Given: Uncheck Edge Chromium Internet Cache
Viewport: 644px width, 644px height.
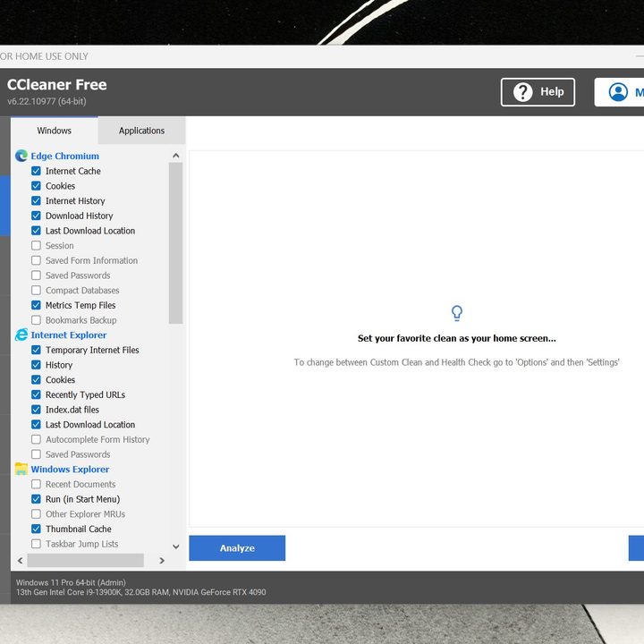Looking at the screenshot, I should coord(36,171).
